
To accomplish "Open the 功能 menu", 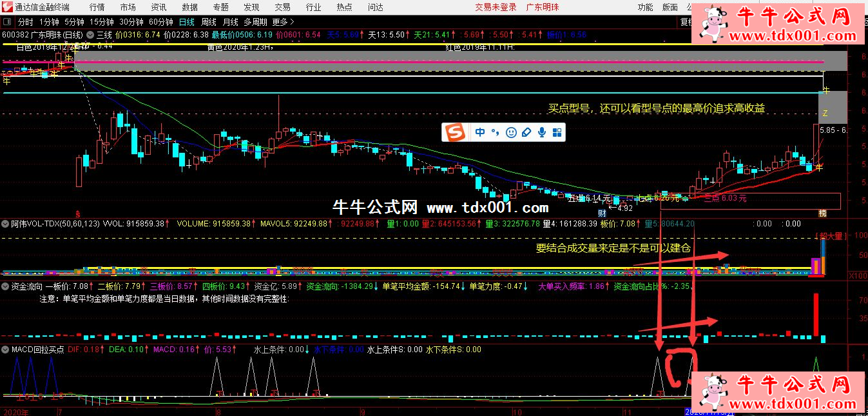I will tap(645, 7).
